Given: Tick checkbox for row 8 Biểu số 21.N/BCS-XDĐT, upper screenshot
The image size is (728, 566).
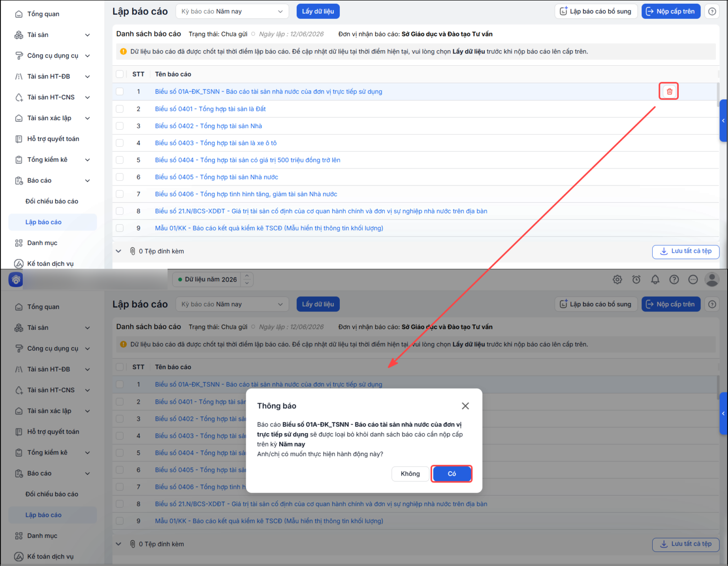Looking at the screenshot, I should [120, 211].
